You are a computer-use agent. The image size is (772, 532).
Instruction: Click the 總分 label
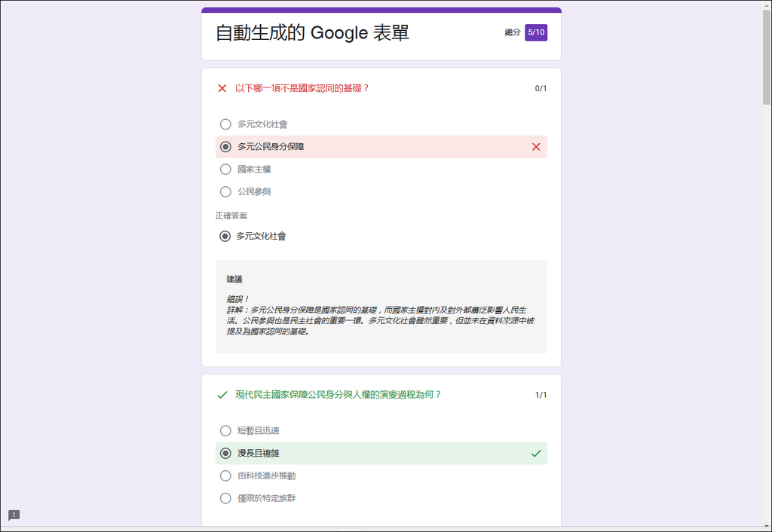coord(513,32)
